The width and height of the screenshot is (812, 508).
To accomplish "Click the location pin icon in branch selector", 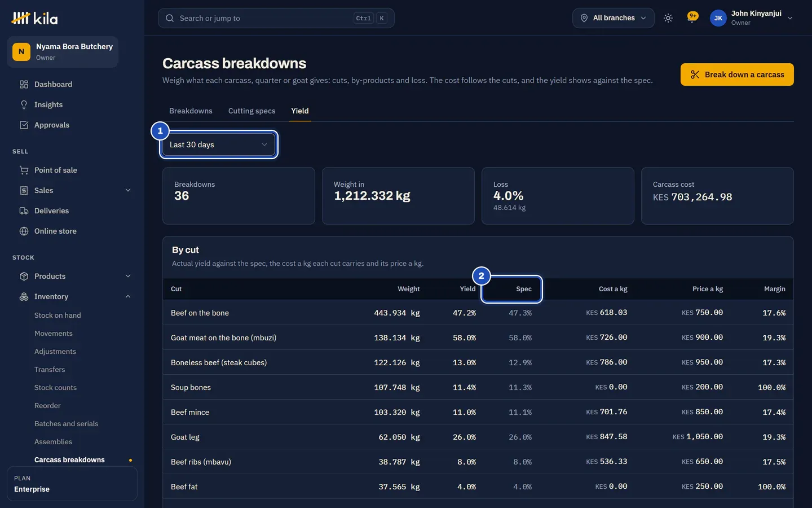I will pos(584,18).
